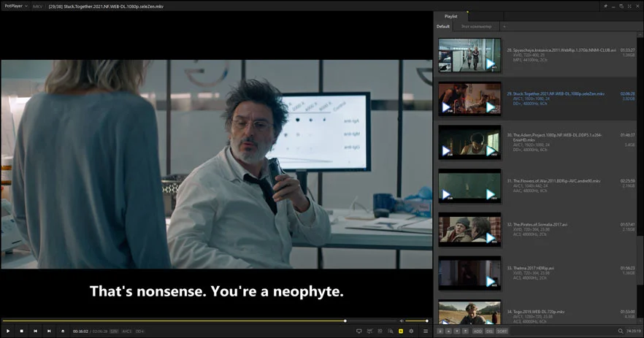Move selected playlist item up
The image size is (644, 338).
pos(448,331)
